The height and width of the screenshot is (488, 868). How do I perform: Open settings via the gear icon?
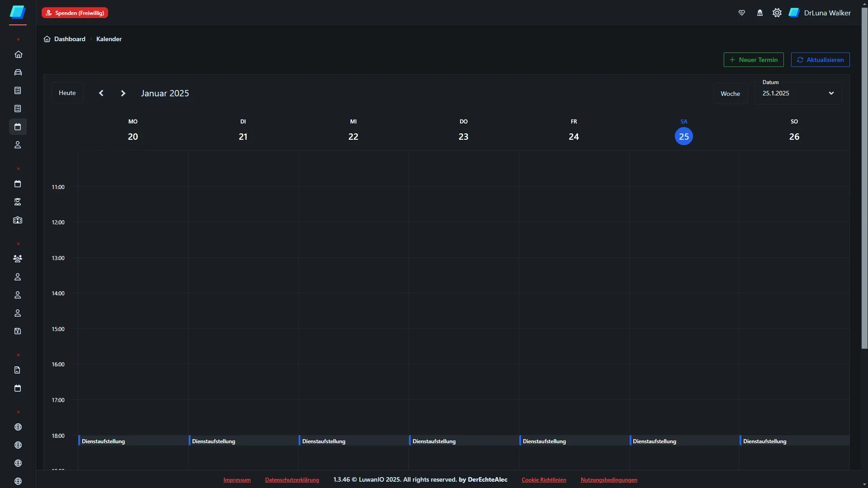pyautogui.click(x=777, y=13)
